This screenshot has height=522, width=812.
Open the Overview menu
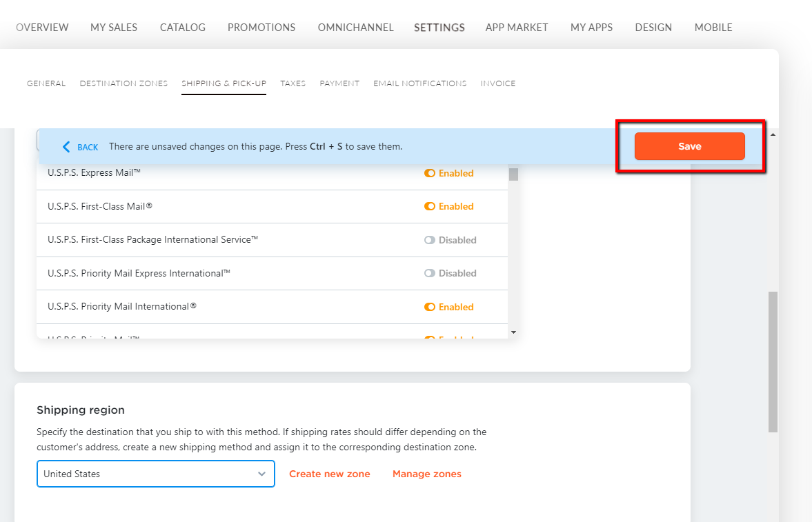click(x=42, y=28)
